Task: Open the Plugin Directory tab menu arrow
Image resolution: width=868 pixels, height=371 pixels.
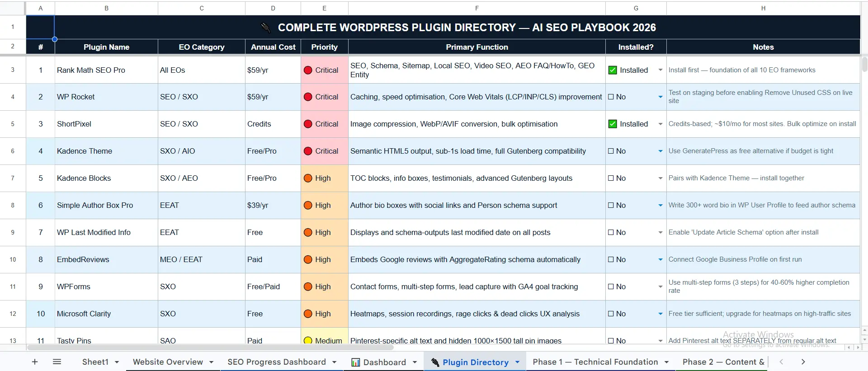Action: [x=517, y=362]
